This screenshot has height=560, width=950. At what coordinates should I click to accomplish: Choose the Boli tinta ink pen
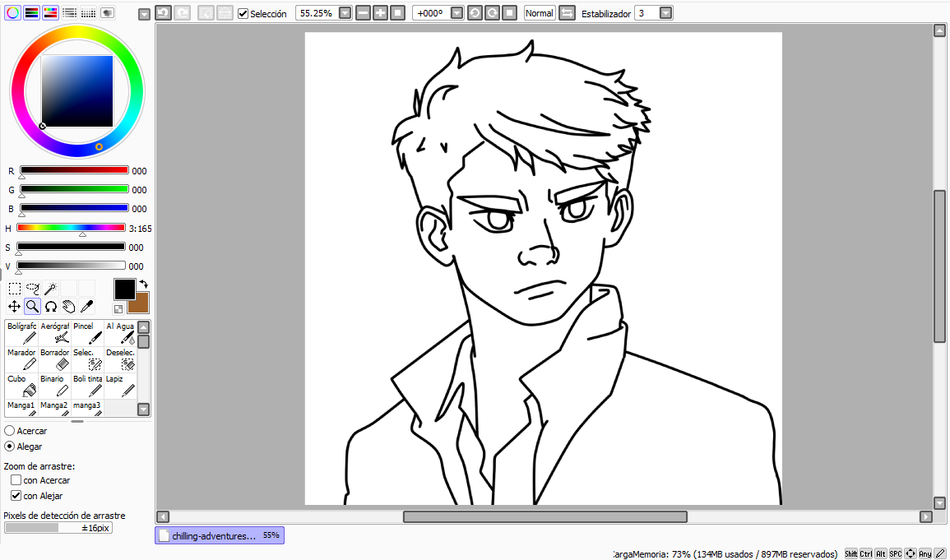click(x=87, y=386)
